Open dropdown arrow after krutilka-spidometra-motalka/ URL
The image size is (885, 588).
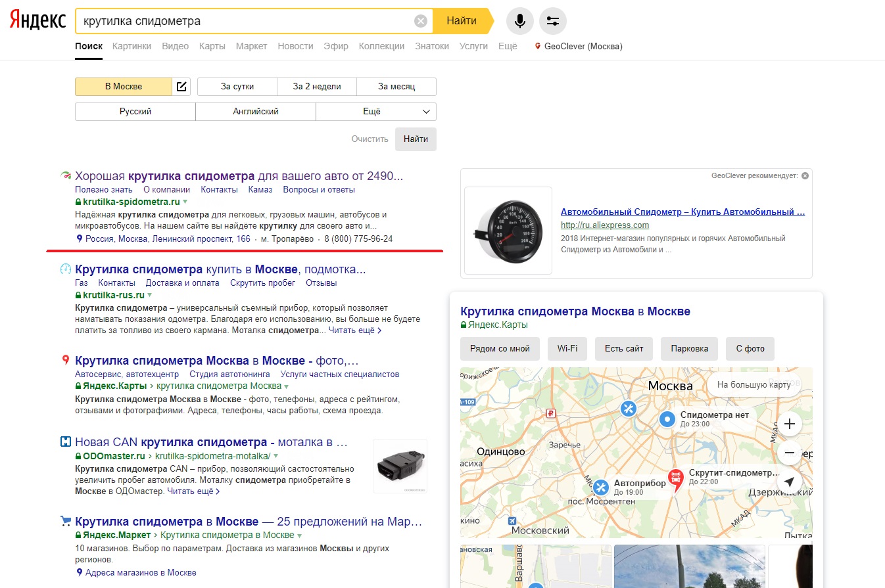pyautogui.click(x=276, y=456)
